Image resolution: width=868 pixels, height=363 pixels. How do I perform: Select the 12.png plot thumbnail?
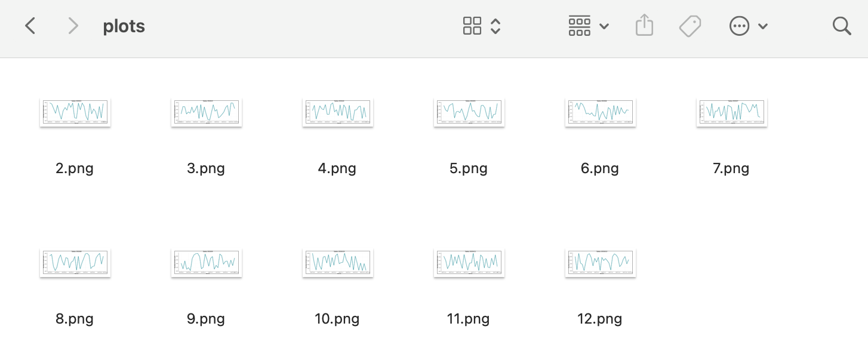601,262
